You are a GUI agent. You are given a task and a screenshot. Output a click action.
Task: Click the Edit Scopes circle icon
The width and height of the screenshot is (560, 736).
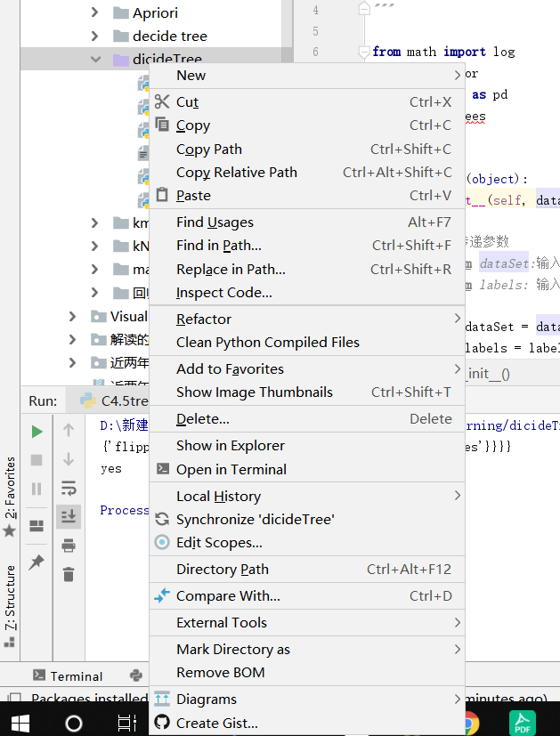tap(162, 542)
